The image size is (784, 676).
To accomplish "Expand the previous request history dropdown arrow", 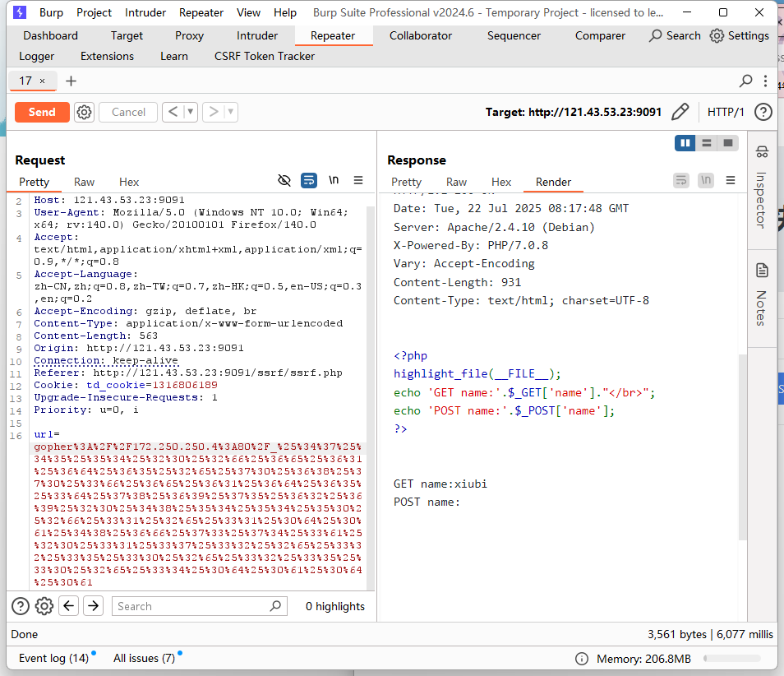I will click(x=191, y=112).
